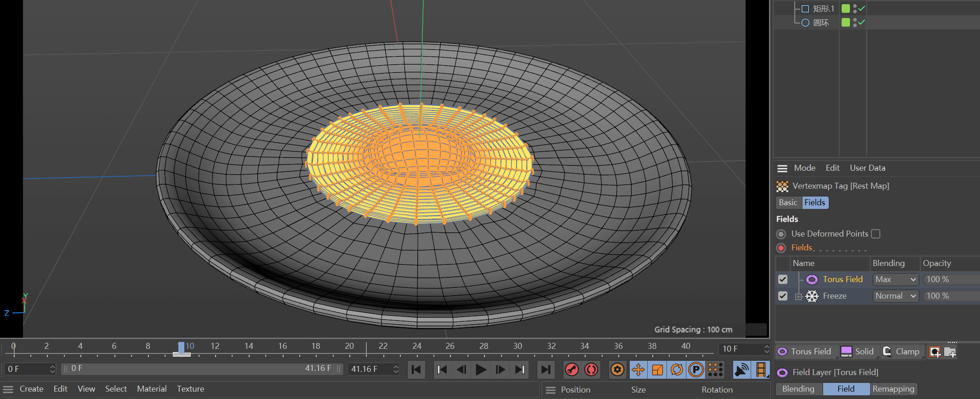The height and width of the screenshot is (399, 980).
Task: Open the orange Keyframe Selection gear icon
Action: [x=617, y=370]
